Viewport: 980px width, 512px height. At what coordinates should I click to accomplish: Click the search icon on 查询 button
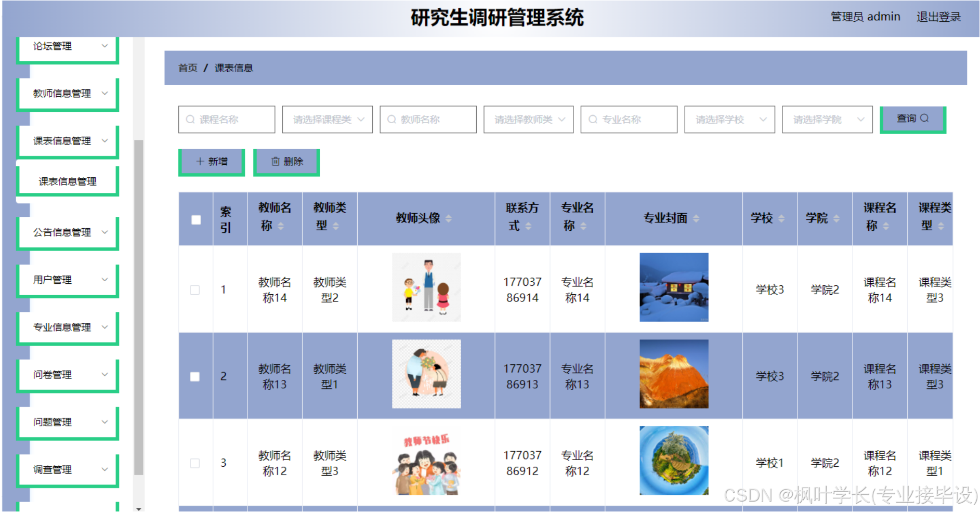924,119
